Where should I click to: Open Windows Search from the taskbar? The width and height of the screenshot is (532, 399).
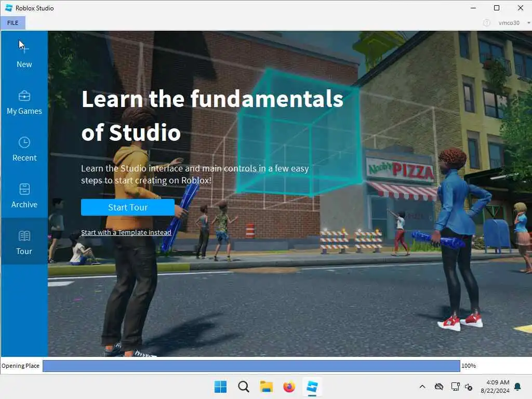pos(244,387)
